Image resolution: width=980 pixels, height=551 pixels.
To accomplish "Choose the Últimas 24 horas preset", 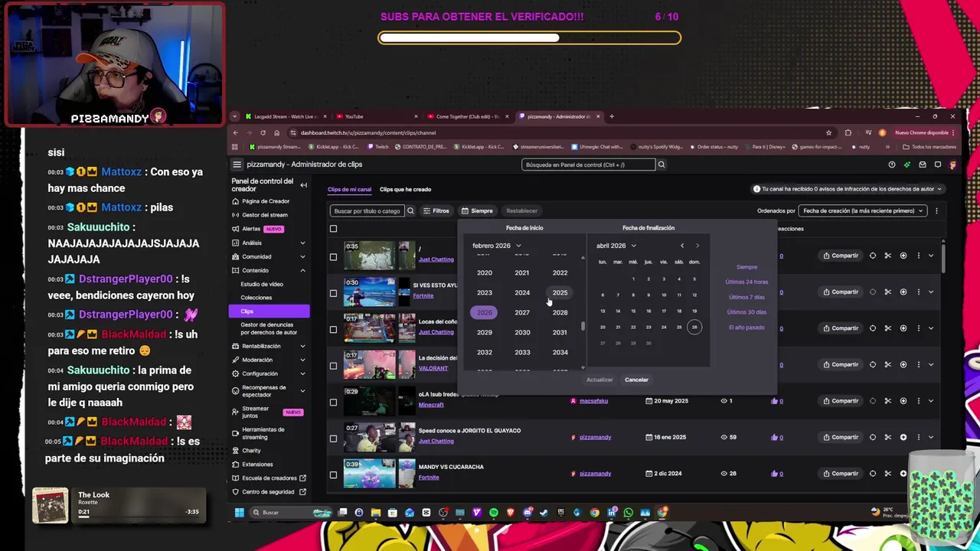I will pyautogui.click(x=746, y=282).
